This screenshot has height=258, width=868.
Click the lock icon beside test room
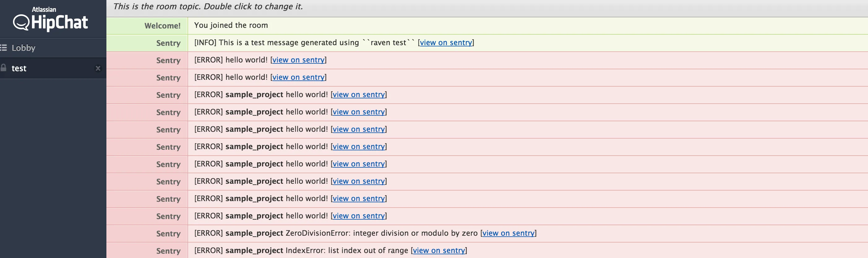pyautogui.click(x=4, y=68)
